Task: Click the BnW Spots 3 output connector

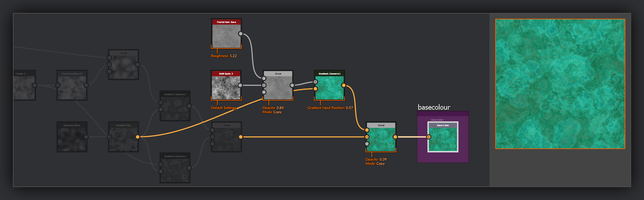Action: click(240, 85)
